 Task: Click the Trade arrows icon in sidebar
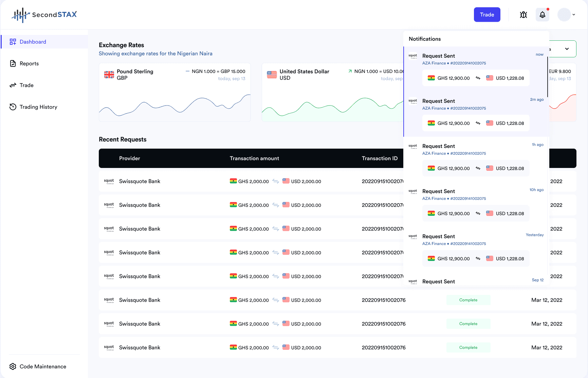coord(13,85)
